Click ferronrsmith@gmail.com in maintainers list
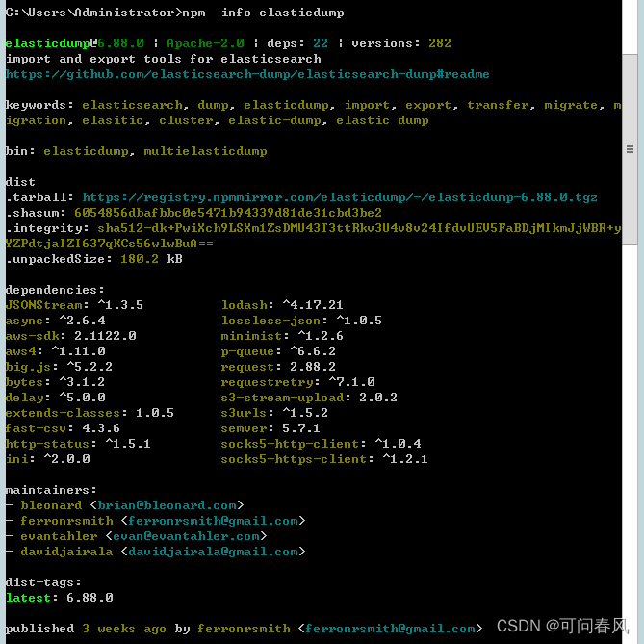 213,521
